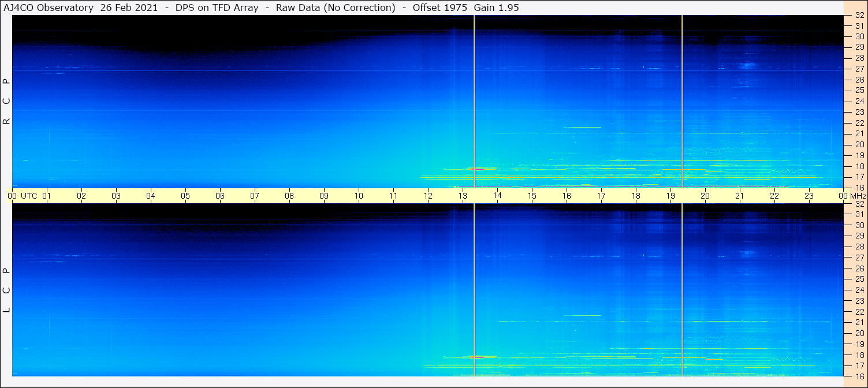Click the vertical marker line near 19:20 in LCP panel

[683, 289]
